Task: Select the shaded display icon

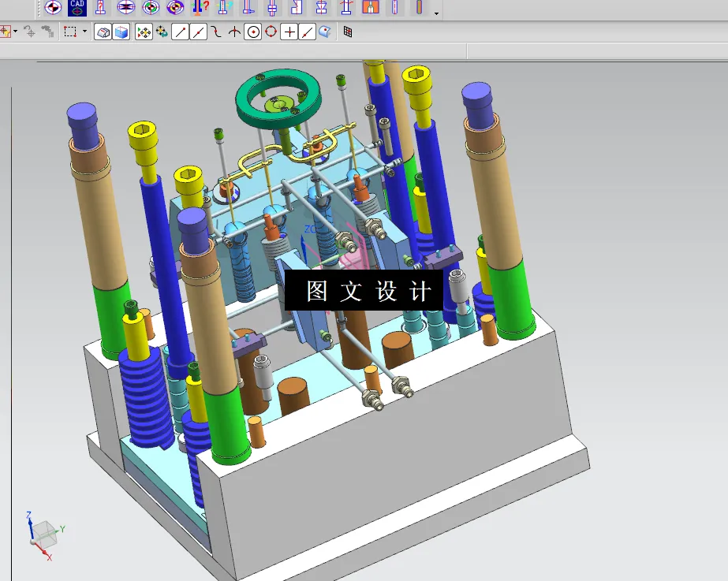Action: pos(122,32)
